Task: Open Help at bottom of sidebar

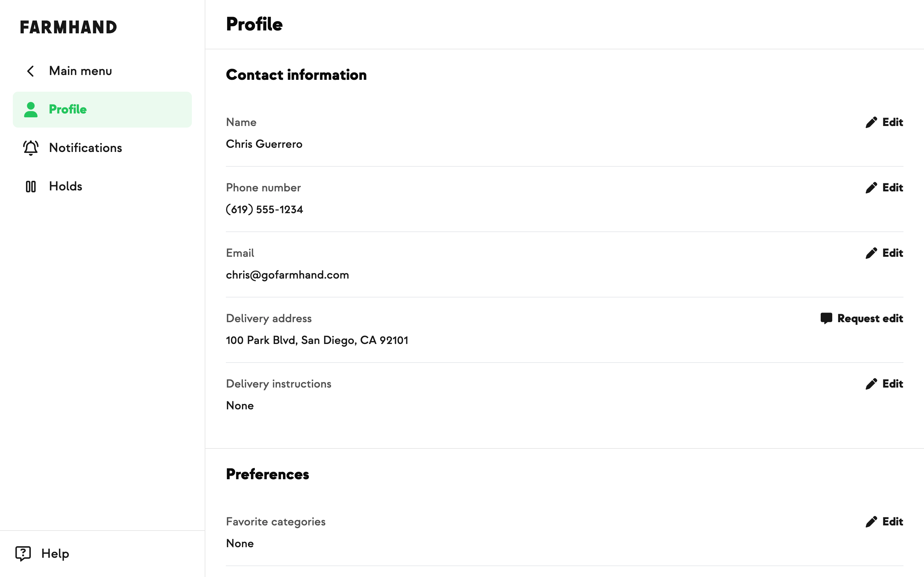Action: (55, 553)
